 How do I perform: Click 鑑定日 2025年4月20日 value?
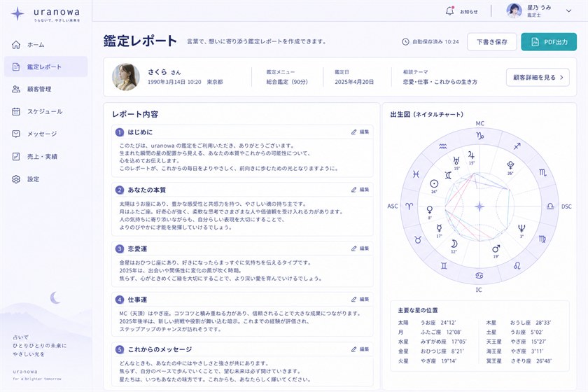pyautogui.click(x=354, y=82)
